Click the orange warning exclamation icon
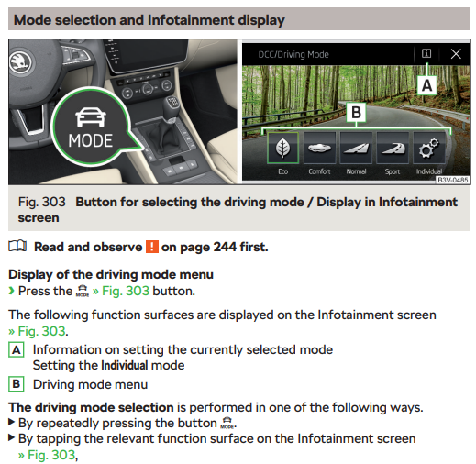The image size is (476, 464). [x=152, y=247]
